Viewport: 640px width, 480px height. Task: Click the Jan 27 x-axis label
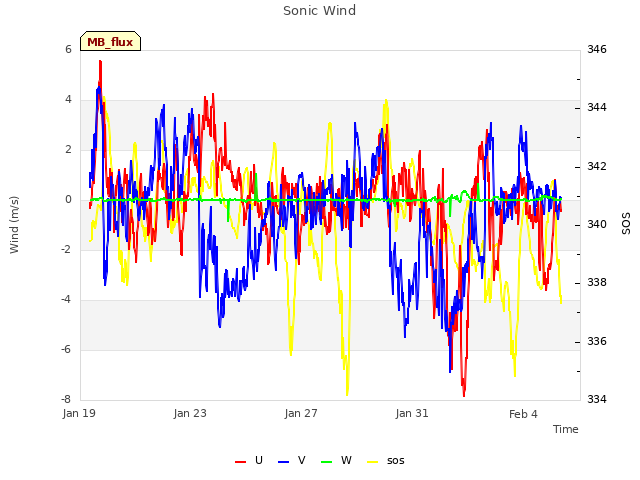click(301, 413)
